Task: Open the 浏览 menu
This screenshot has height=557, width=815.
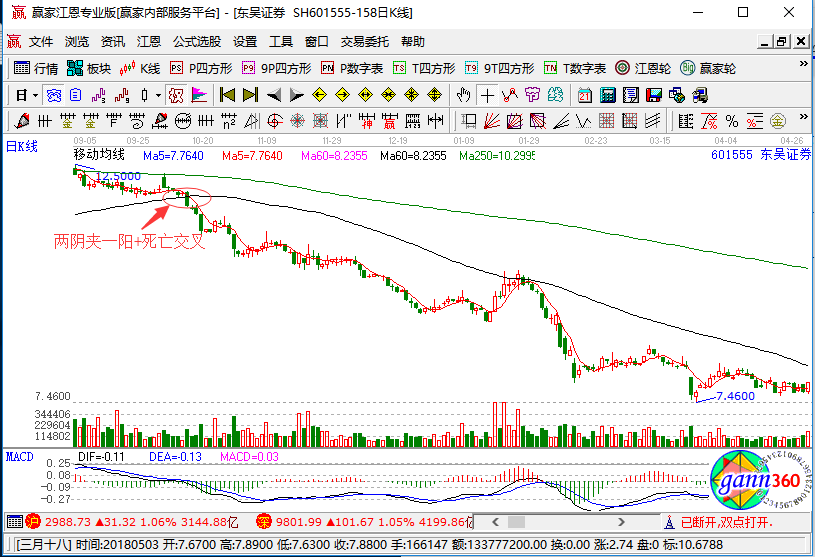Action: tap(77, 42)
